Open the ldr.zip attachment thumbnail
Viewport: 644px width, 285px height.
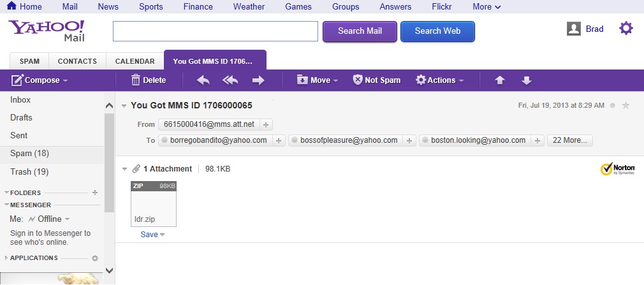tap(154, 203)
